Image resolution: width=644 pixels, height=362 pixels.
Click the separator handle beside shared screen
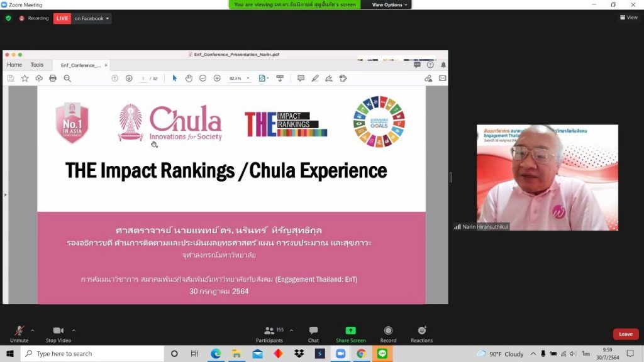[x=450, y=177]
